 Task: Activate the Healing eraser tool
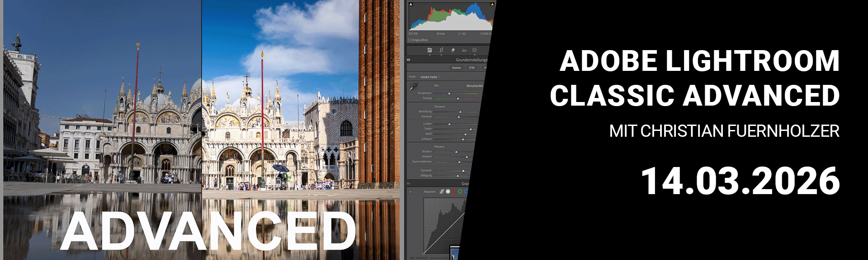coord(453,50)
